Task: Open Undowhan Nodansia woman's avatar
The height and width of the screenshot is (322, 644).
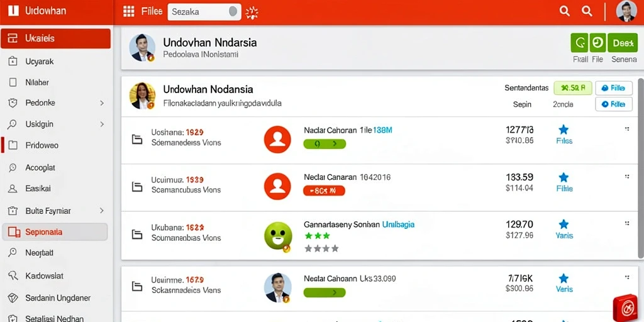Action: 142,96
